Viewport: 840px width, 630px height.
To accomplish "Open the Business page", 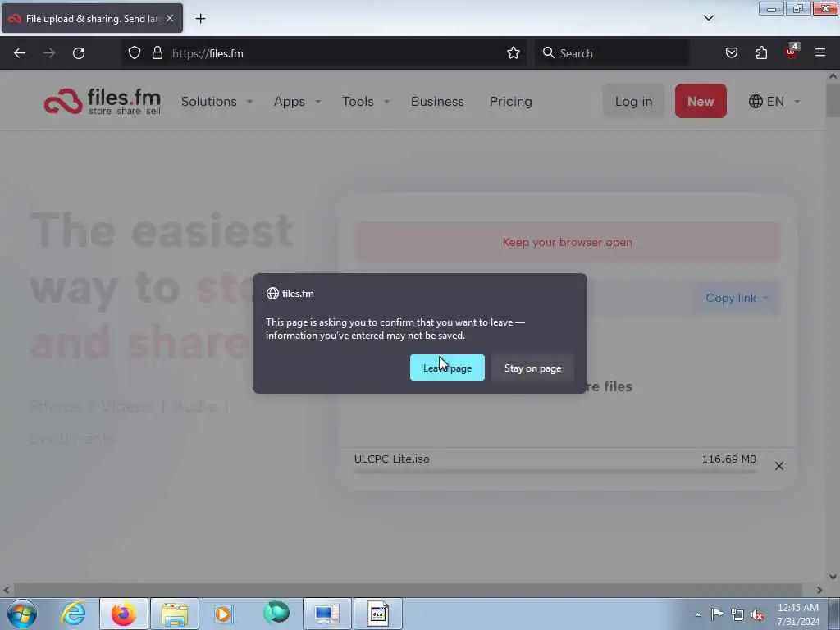I will click(437, 101).
